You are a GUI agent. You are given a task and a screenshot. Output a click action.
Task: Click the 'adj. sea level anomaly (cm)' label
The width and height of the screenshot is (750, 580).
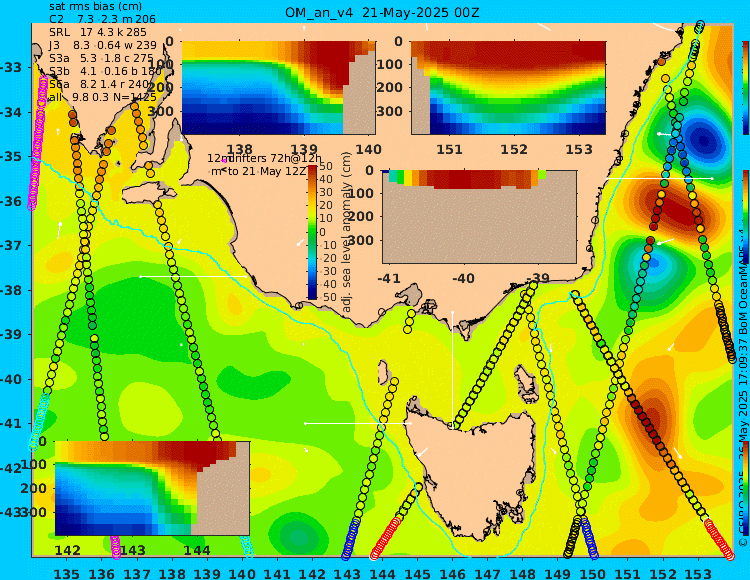[x=347, y=232]
